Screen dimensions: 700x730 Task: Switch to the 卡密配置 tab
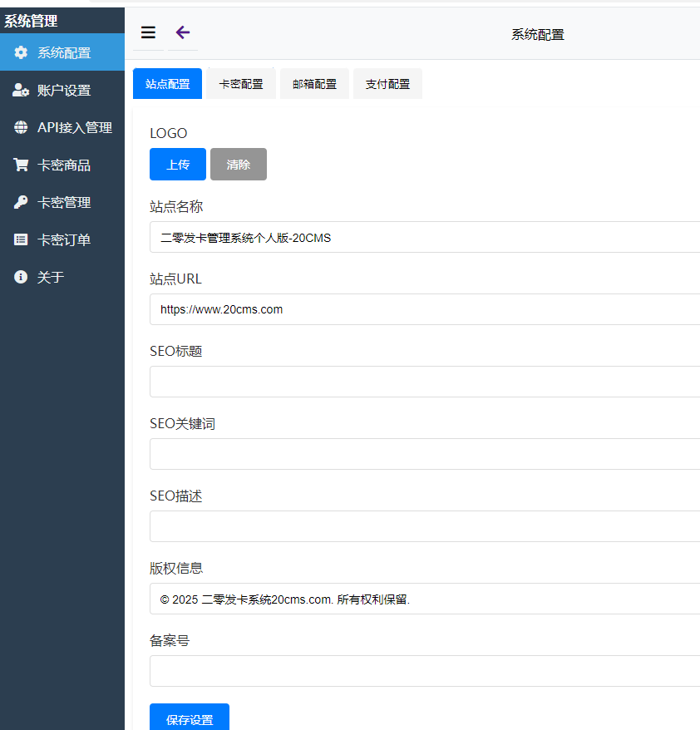241,84
